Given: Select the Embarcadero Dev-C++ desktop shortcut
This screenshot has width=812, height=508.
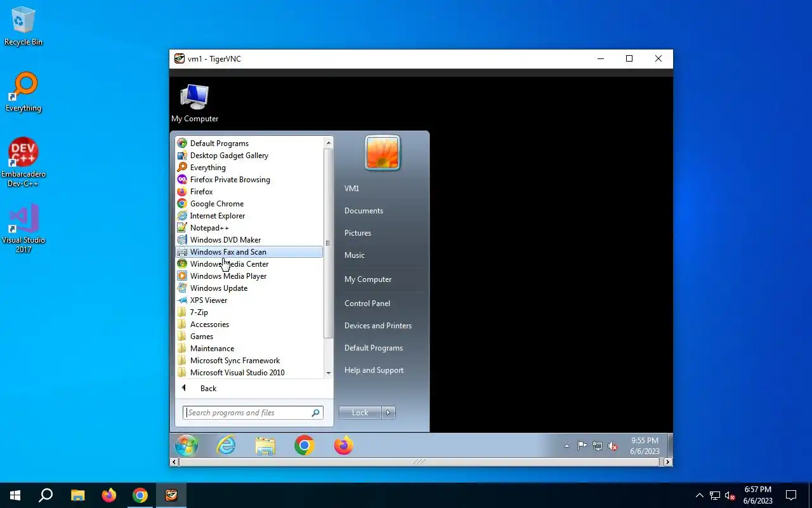Looking at the screenshot, I should pyautogui.click(x=23, y=162).
